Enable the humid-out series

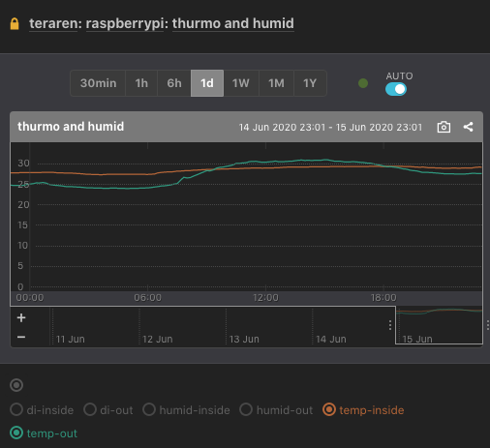[x=276, y=410]
